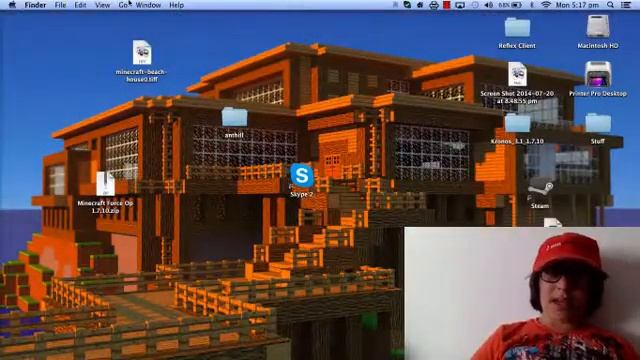Click the "Skype 2" label text
The width and height of the screenshot is (640, 360).
302,194
